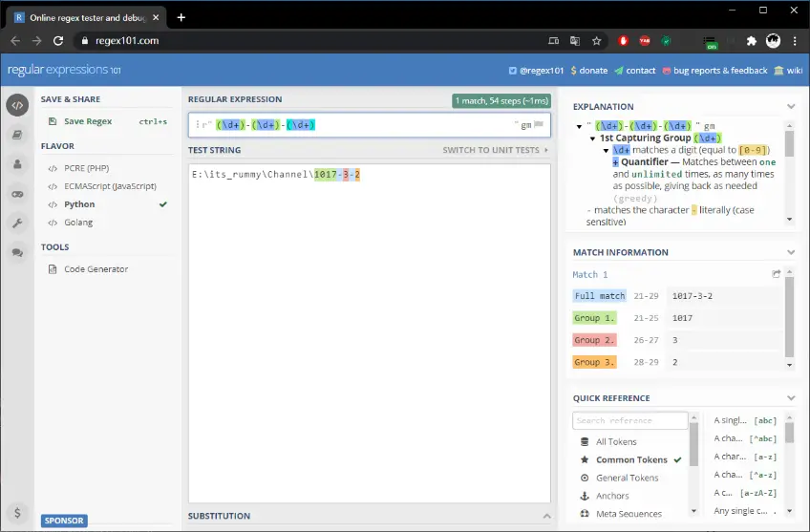Open regex flags gm options
This screenshot has height=532, width=810.
tap(526, 124)
